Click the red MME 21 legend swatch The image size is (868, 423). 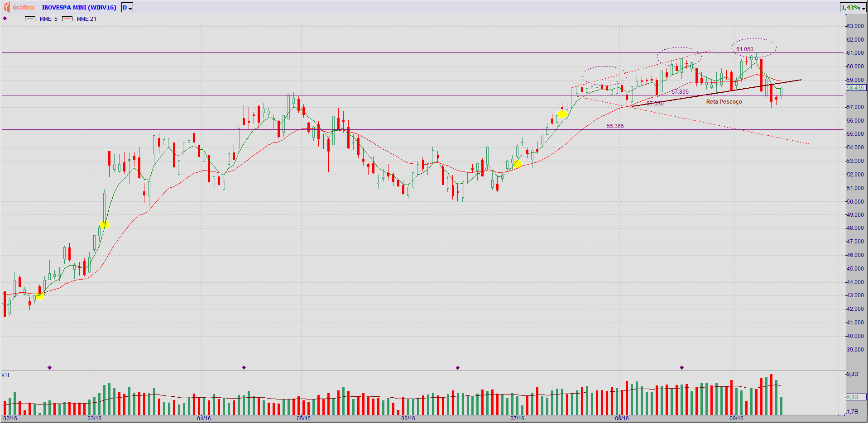(x=67, y=19)
